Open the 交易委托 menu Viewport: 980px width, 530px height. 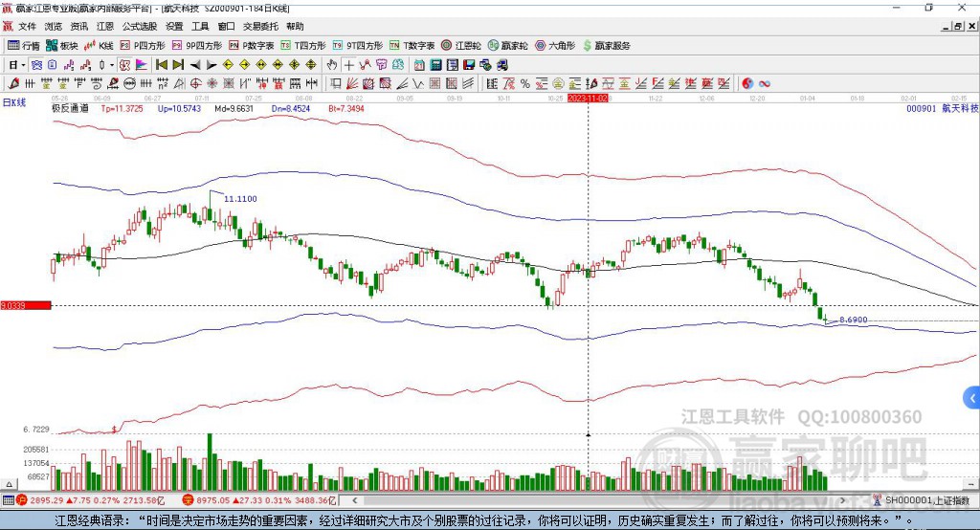(260, 26)
